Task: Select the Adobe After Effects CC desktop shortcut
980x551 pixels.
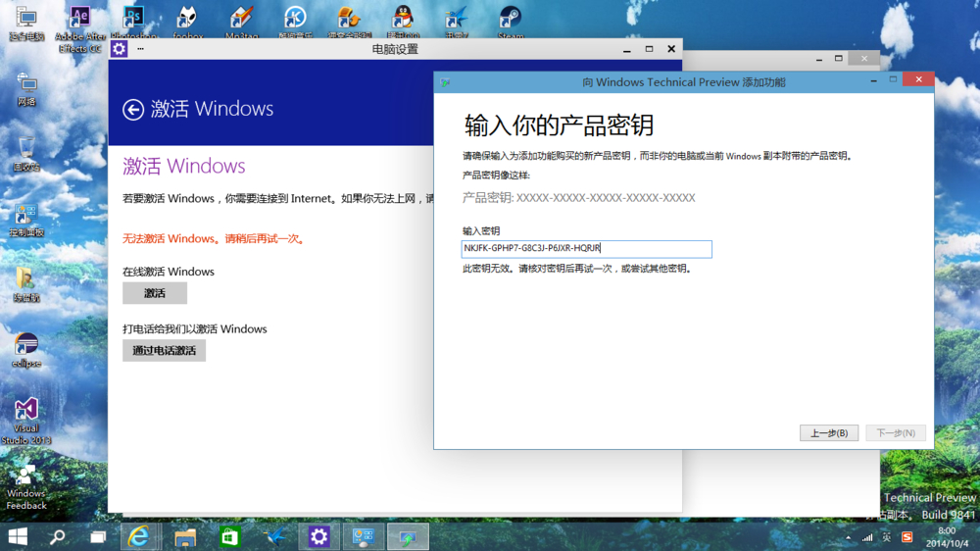Action: (x=79, y=28)
